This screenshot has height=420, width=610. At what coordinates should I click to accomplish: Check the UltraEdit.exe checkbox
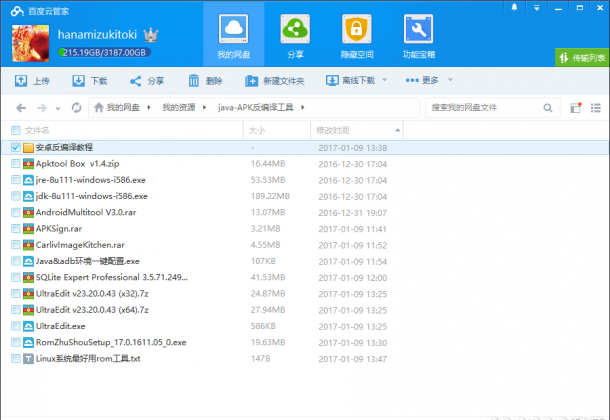pos(16,326)
